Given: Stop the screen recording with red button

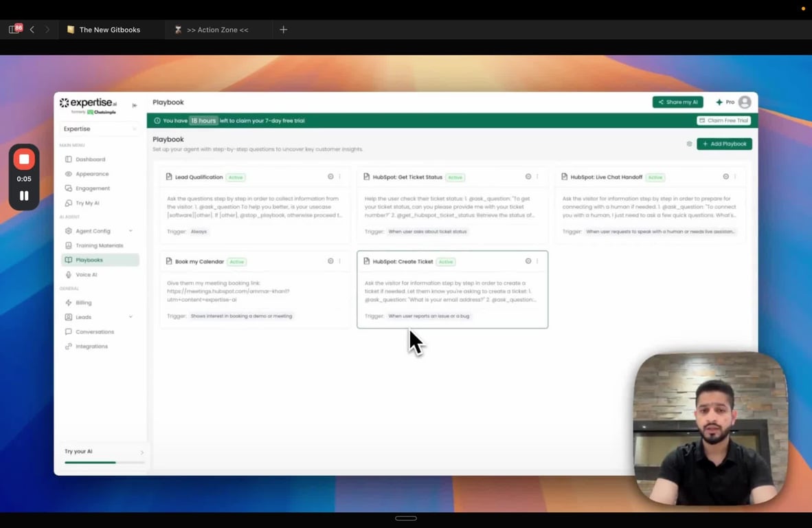Looking at the screenshot, I should 24,159.
